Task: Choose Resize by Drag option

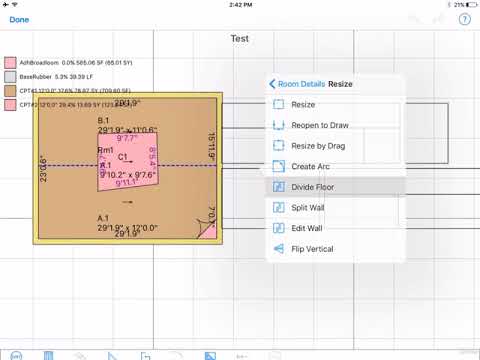Action: 335,146
